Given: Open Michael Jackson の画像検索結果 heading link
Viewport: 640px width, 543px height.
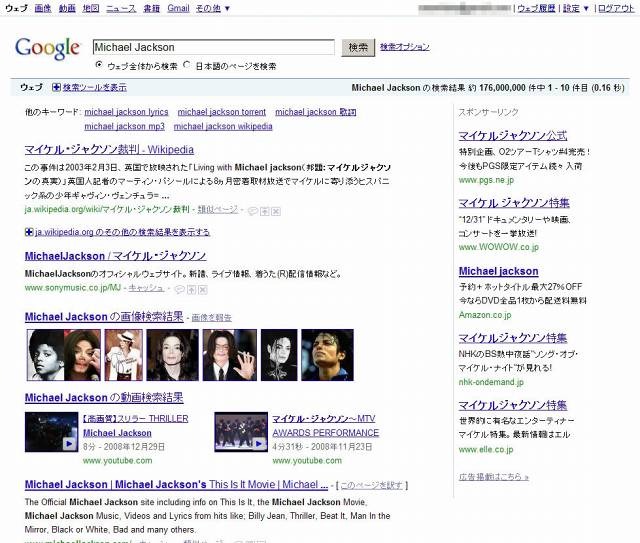Looking at the screenshot, I should pos(104,317).
